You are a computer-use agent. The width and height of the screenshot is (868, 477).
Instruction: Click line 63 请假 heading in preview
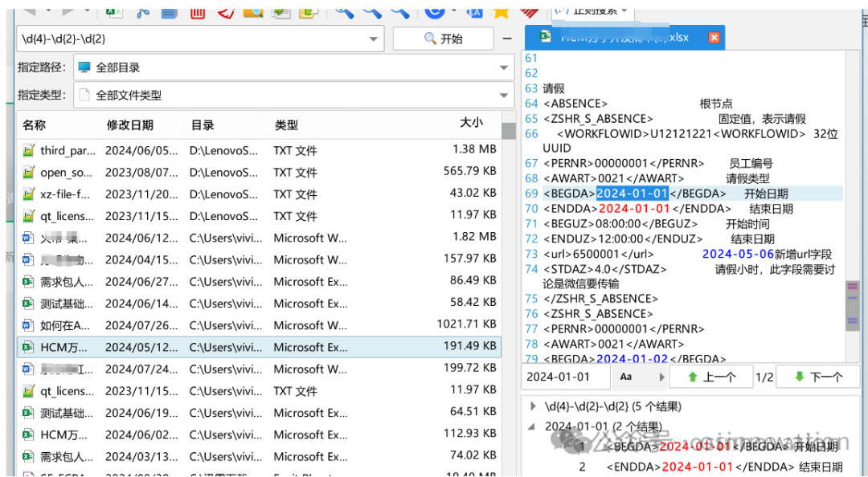tap(554, 88)
